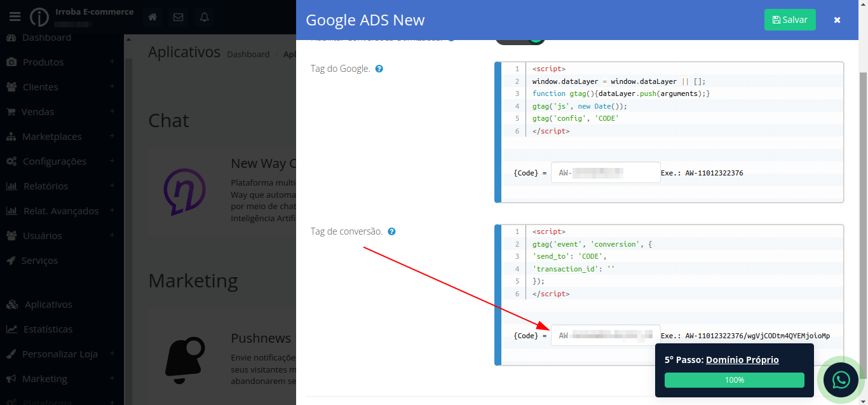Expand the Relatórios menu plus sign

click(x=112, y=186)
